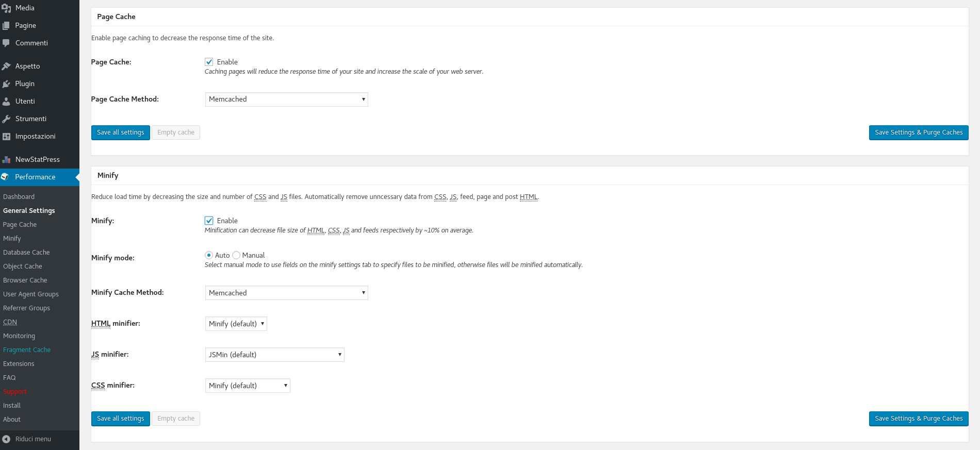
Task: Select the Manual minify mode radio
Action: 236,255
